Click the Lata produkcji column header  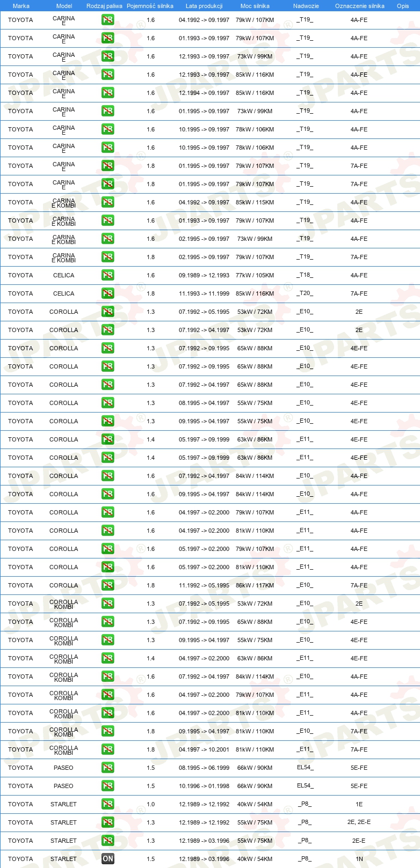(x=204, y=6)
